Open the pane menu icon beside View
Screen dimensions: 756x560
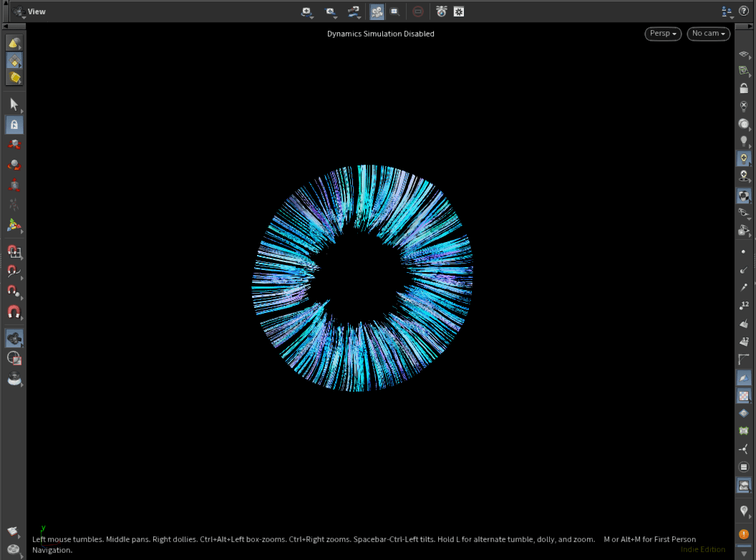[17, 11]
